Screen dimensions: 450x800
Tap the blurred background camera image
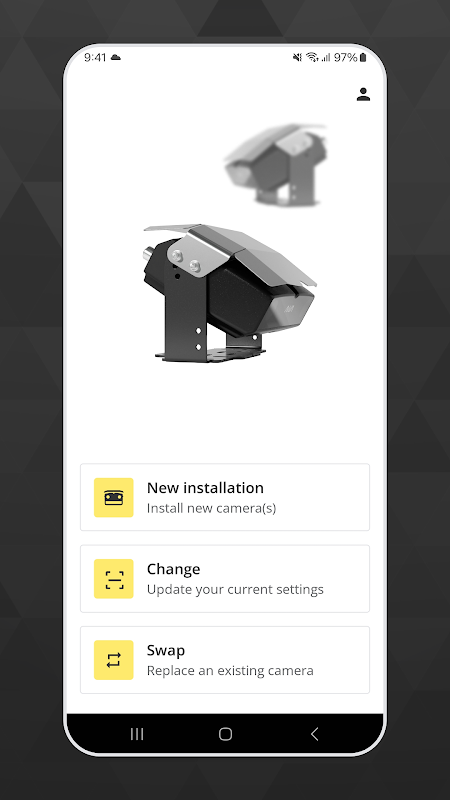[276, 164]
